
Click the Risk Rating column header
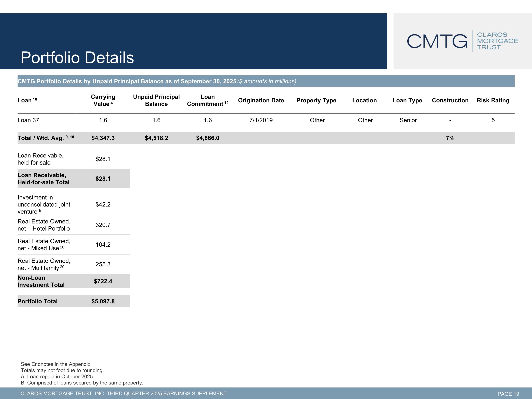click(493, 100)
